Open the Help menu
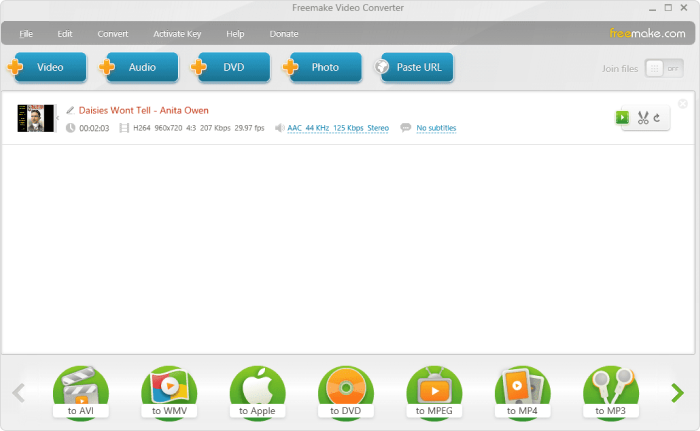 [235, 34]
